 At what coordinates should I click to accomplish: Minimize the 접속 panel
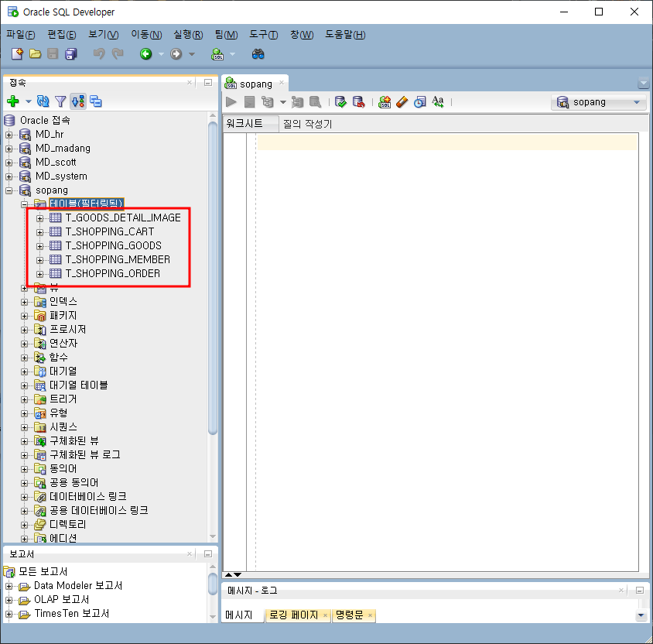pyautogui.click(x=208, y=83)
